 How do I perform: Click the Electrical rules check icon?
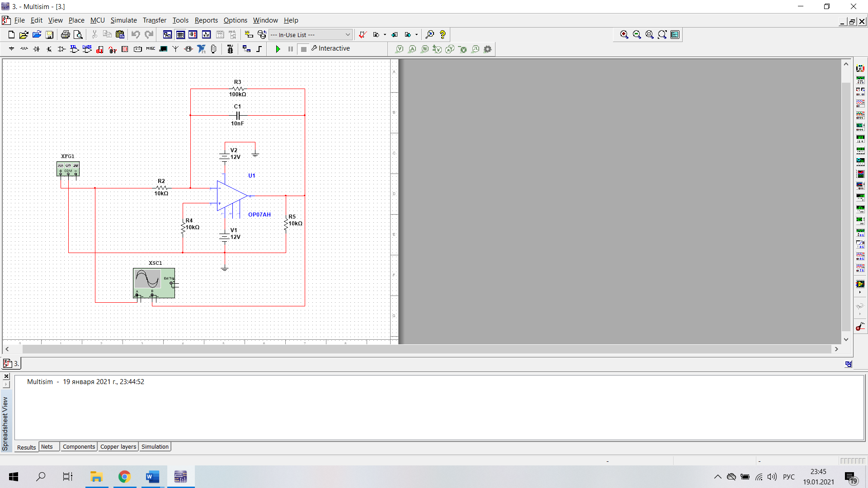[x=363, y=34]
